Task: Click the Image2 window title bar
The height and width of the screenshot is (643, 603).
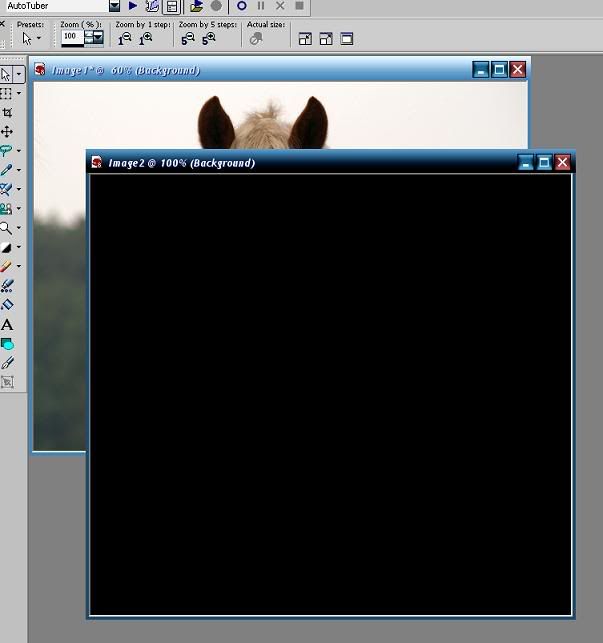Action: click(x=331, y=163)
